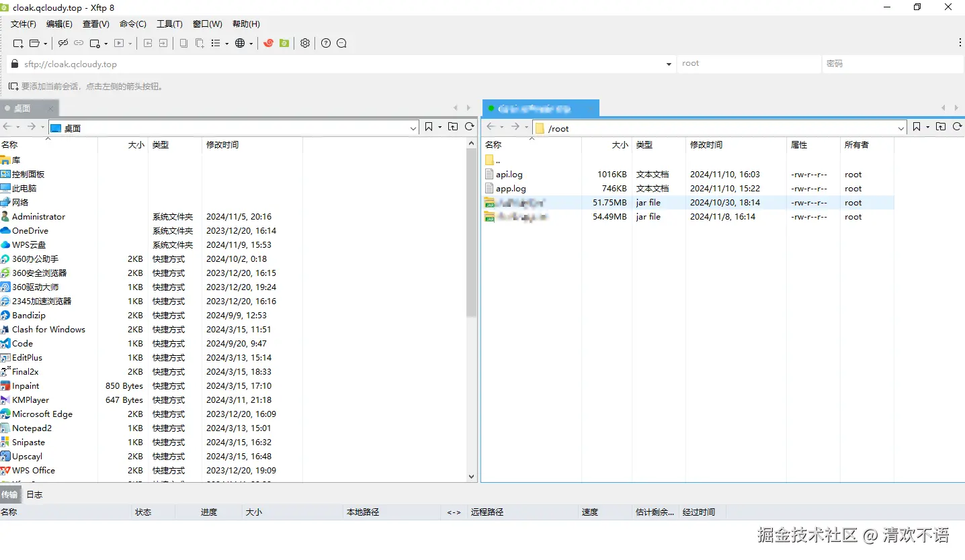Click the green Xftp toolbar icon
Viewport: 965px width, 560px height.
pyautogui.click(x=284, y=44)
